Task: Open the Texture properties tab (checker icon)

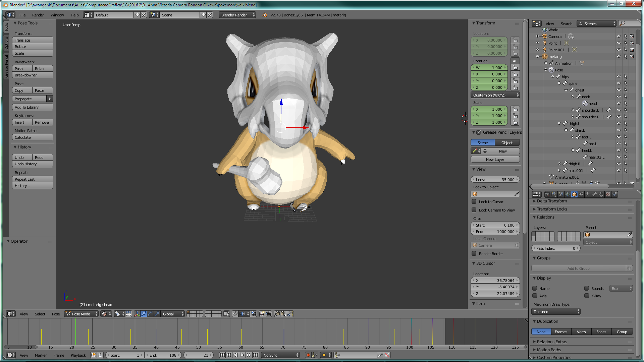Action: pyautogui.click(x=608, y=194)
